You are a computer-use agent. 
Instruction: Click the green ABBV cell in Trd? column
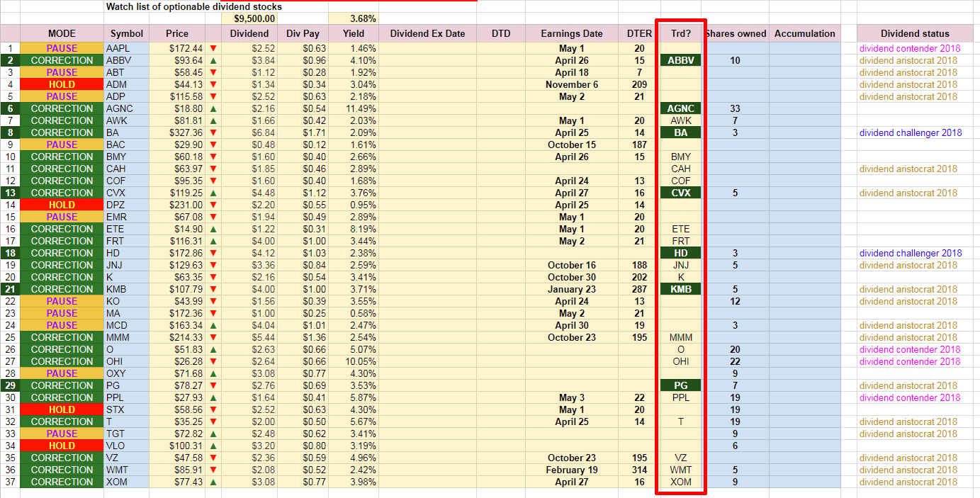tap(681, 60)
